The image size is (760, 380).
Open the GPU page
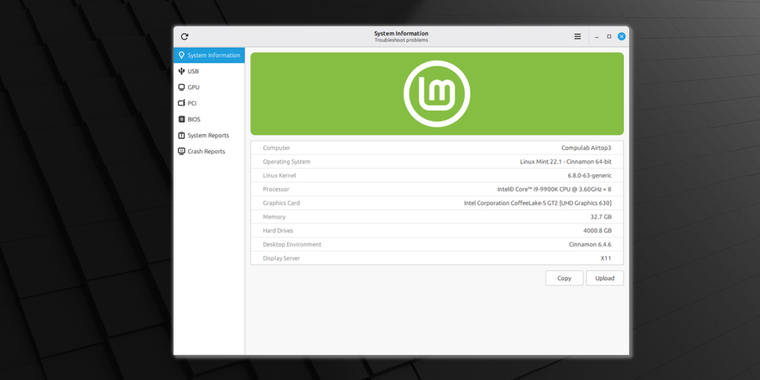click(209, 87)
